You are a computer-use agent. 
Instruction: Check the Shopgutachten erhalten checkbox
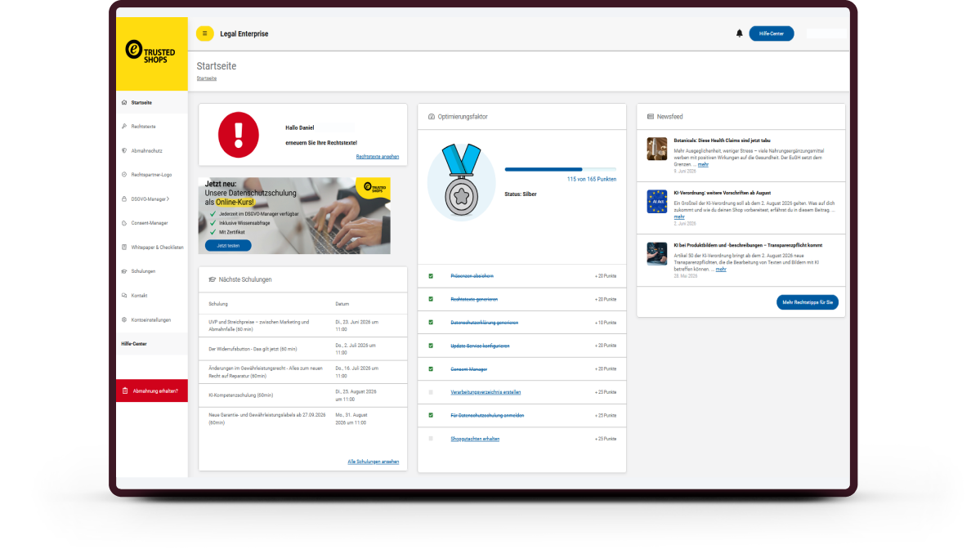(431, 439)
